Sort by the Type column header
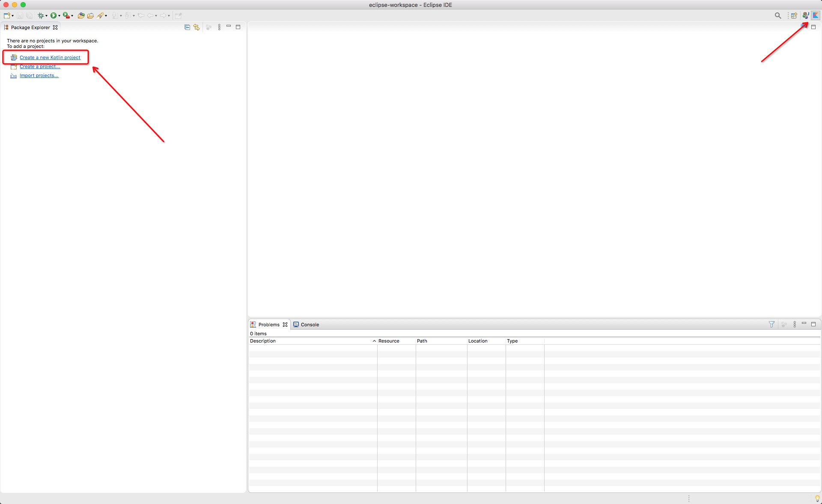The height and width of the screenshot is (504, 822). pos(525,341)
